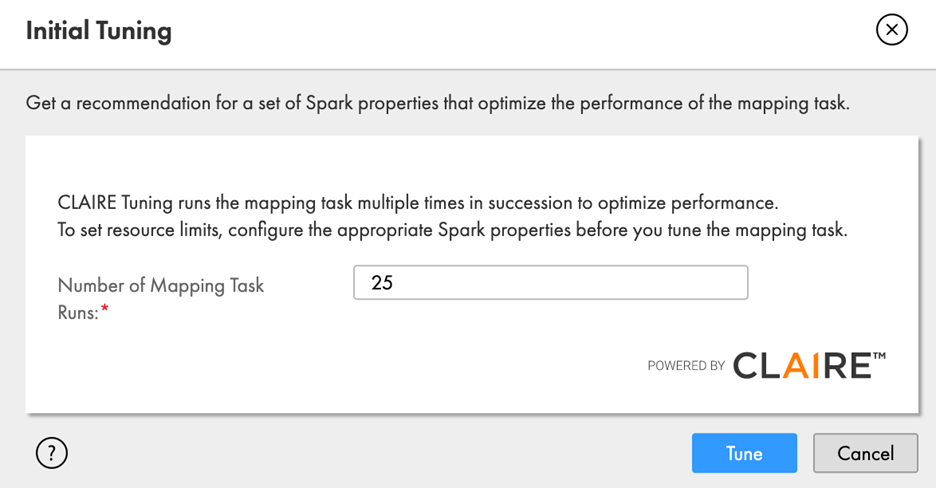Viewport: 936px width, 488px height.
Task: Click the 'Get a recommendation' description line
Action: [437, 103]
